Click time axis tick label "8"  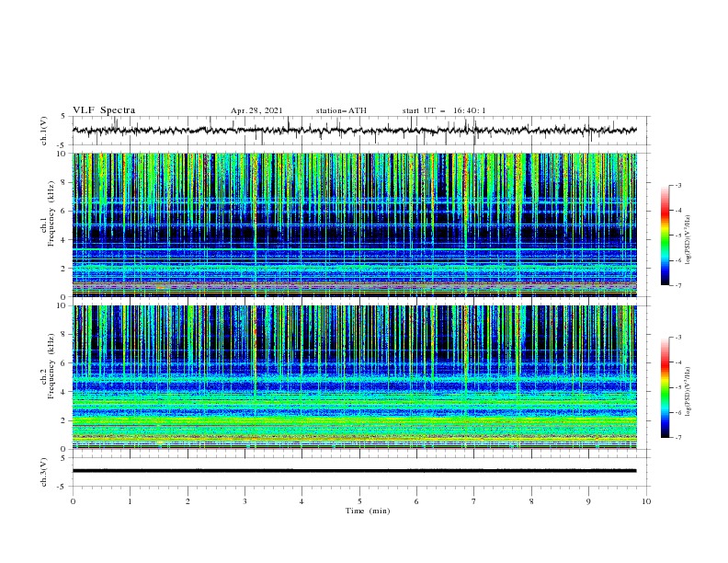pos(531,501)
